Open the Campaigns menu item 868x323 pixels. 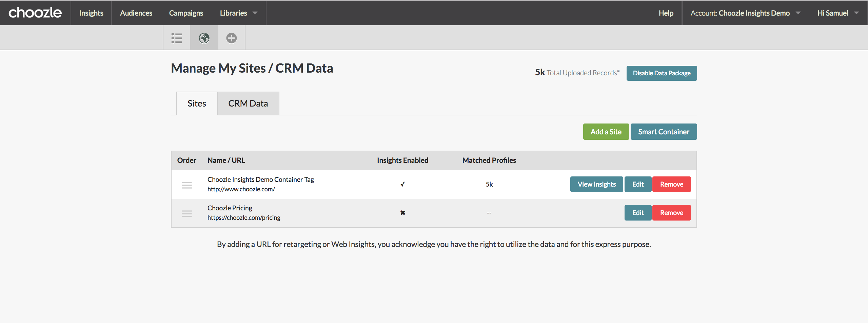(x=186, y=13)
